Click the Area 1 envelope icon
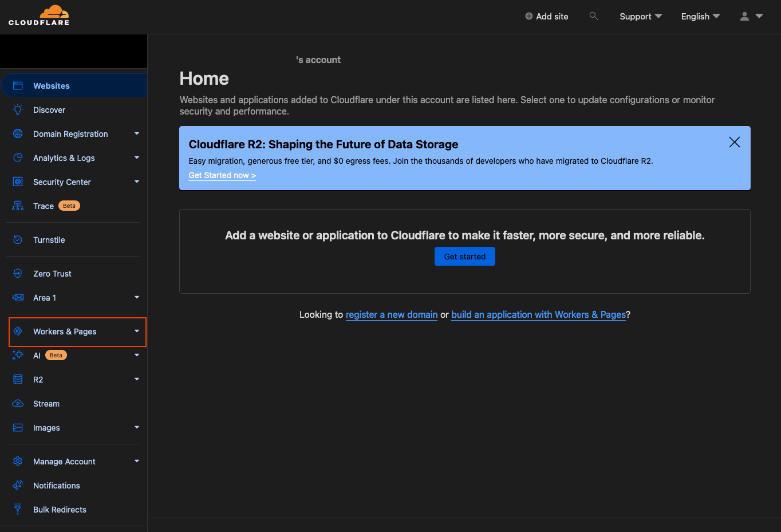The height and width of the screenshot is (532, 781). [18, 298]
